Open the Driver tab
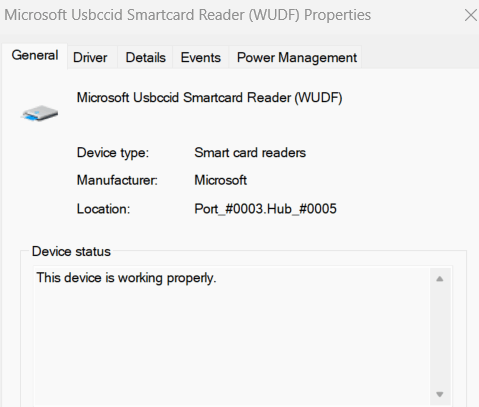 90,58
